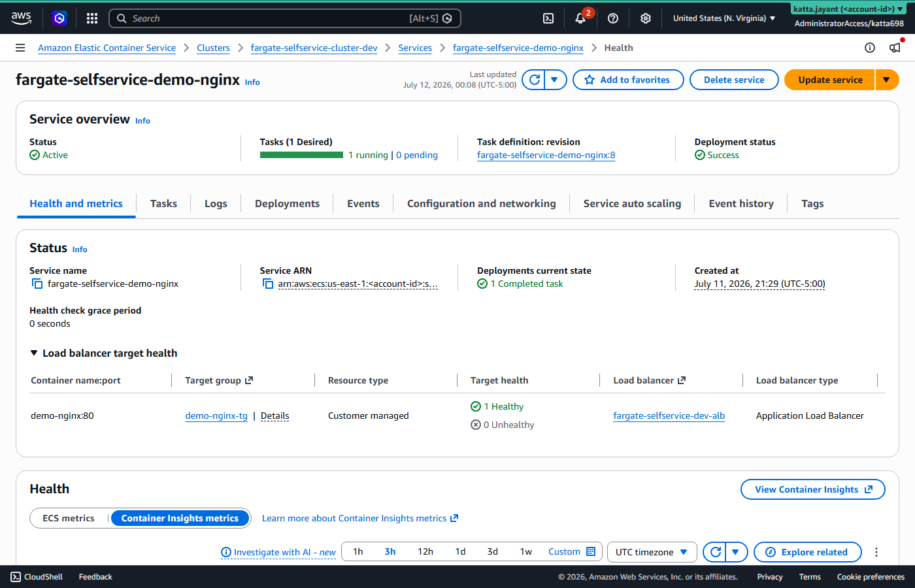Open the AWS home logo
This screenshot has height=588, width=915.
coord(21,18)
